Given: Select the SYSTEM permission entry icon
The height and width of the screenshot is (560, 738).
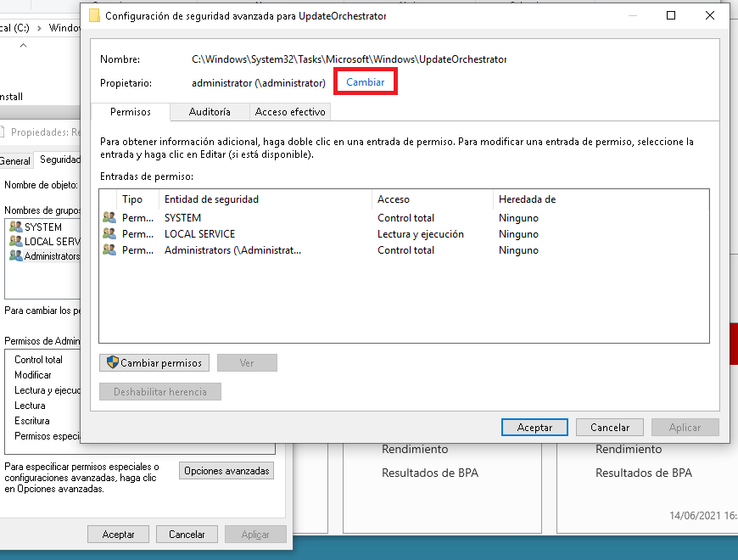Looking at the screenshot, I should 109,217.
